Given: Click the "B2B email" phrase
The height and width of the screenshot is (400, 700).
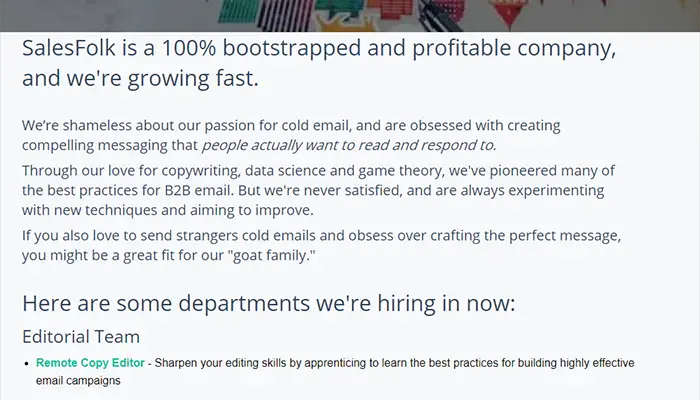Looking at the screenshot, I should click(199, 190).
